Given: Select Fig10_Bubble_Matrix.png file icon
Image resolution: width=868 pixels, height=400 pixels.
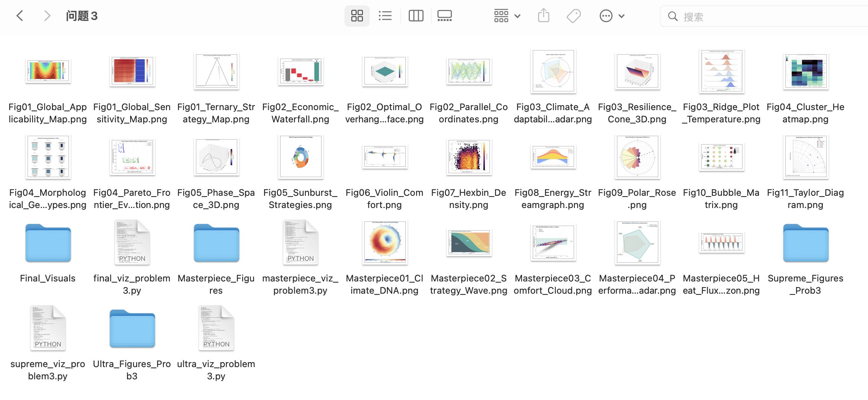Looking at the screenshot, I should point(721,157).
